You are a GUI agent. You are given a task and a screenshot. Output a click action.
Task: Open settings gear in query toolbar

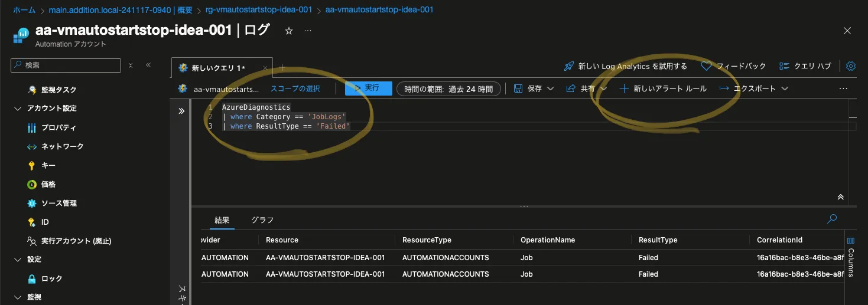[851, 66]
